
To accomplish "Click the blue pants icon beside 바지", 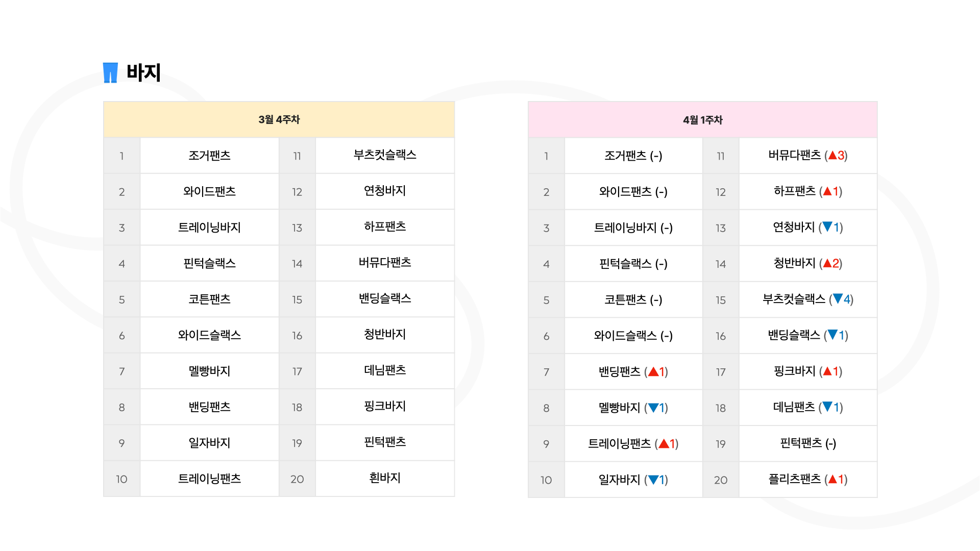I will (x=110, y=72).
